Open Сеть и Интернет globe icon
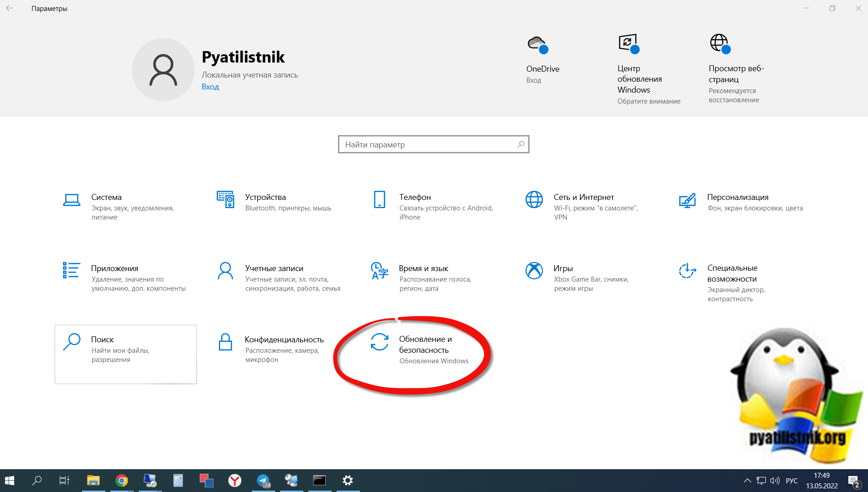 534,199
